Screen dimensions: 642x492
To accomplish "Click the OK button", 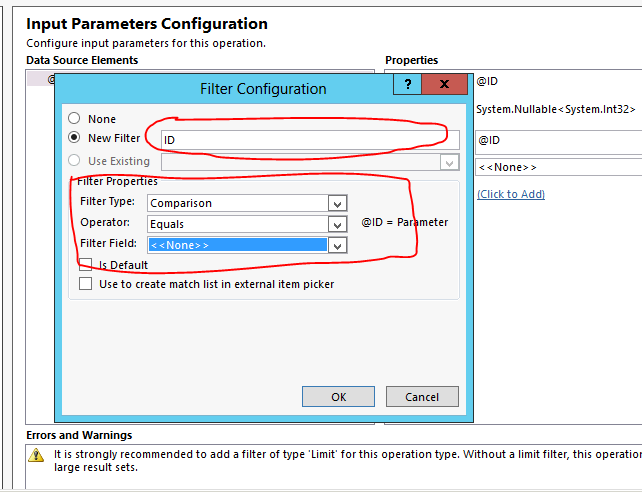I will [338, 397].
